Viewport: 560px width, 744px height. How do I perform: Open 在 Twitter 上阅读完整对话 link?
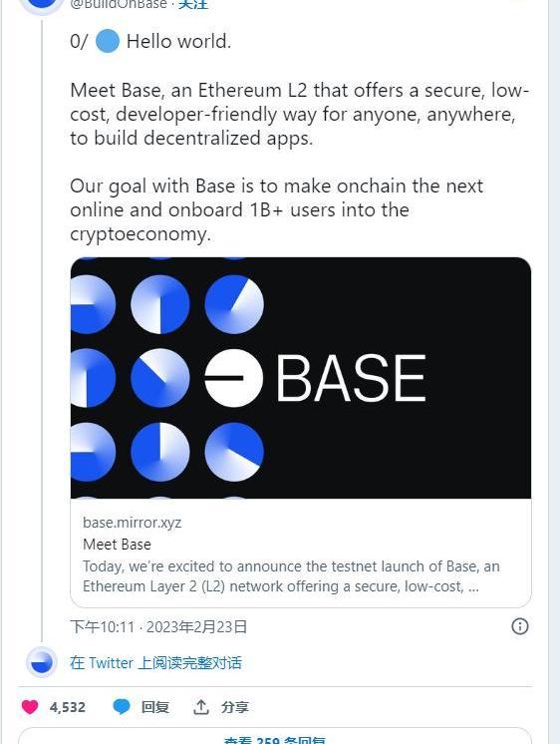point(155,662)
